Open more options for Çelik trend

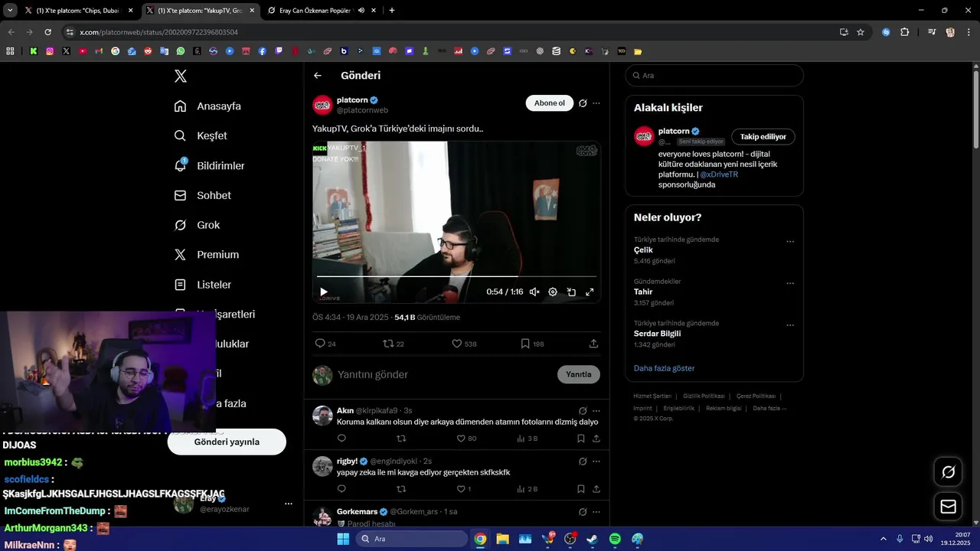pyautogui.click(x=790, y=242)
